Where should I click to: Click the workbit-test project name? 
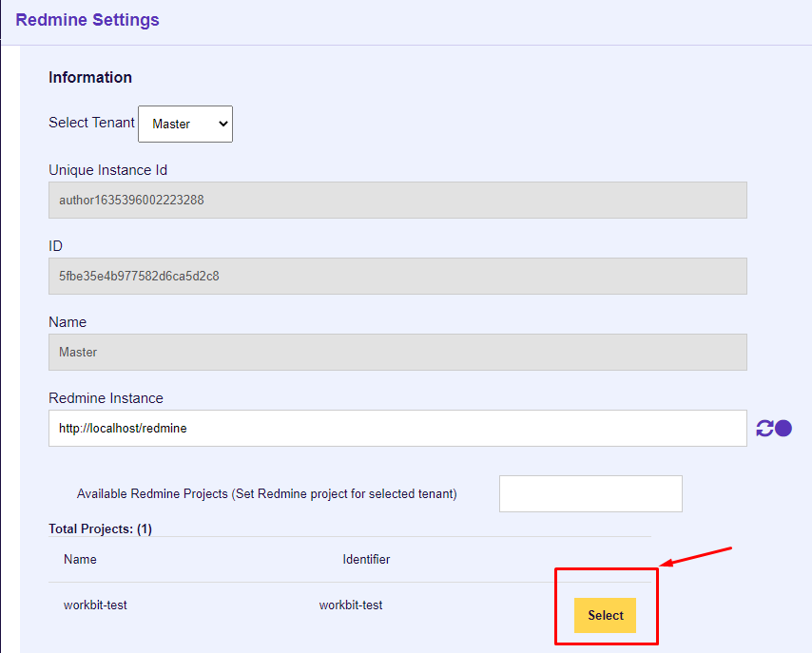click(95, 605)
